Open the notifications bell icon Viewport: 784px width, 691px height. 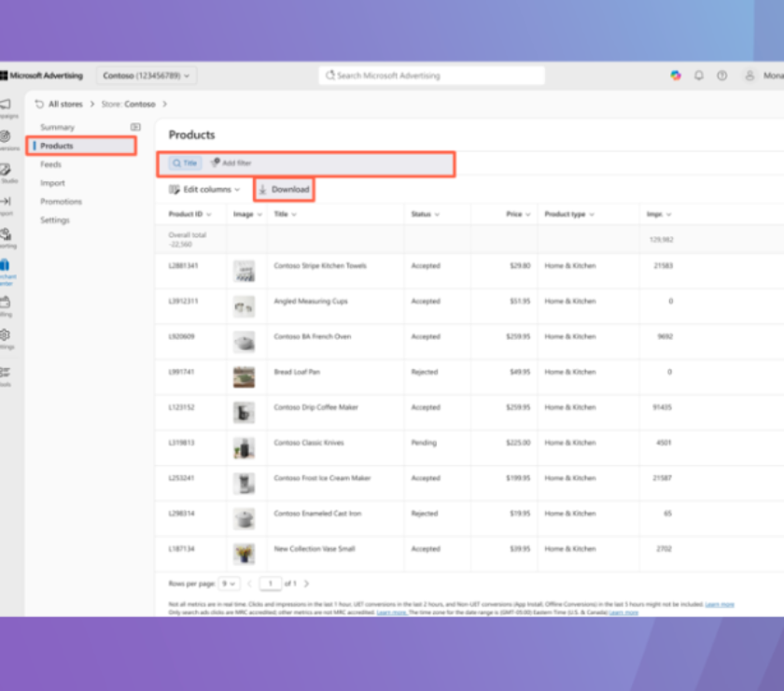(698, 76)
